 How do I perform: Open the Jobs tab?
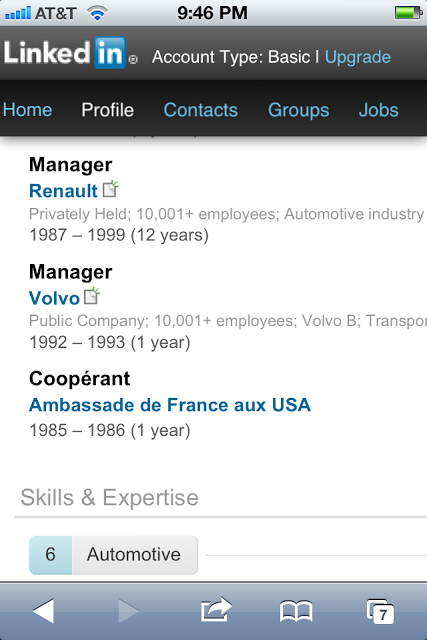(x=378, y=110)
